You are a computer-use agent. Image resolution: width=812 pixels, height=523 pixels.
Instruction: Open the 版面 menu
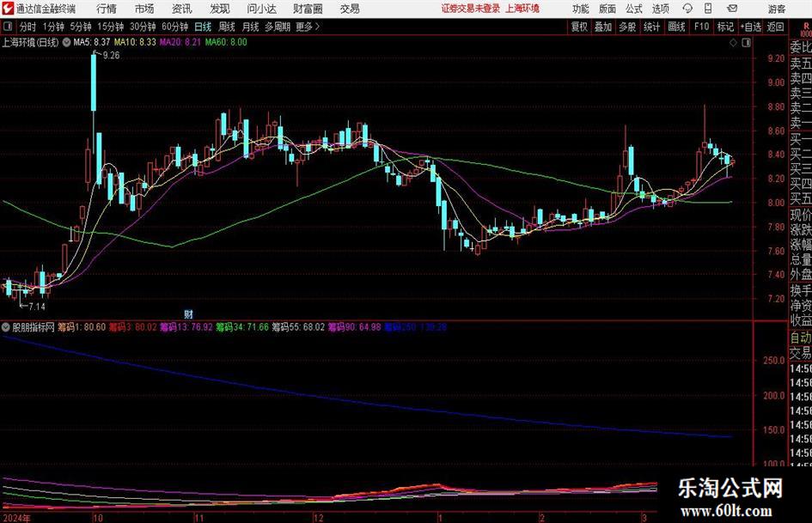(x=607, y=9)
